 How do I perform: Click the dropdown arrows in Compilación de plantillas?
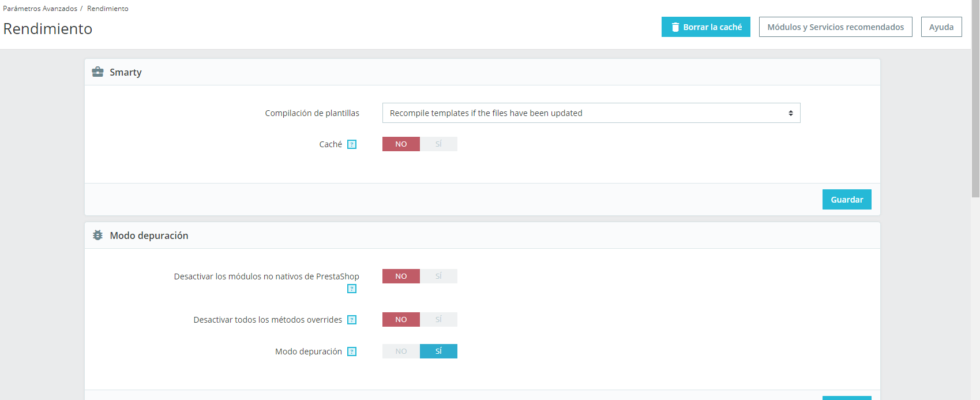point(791,113)
